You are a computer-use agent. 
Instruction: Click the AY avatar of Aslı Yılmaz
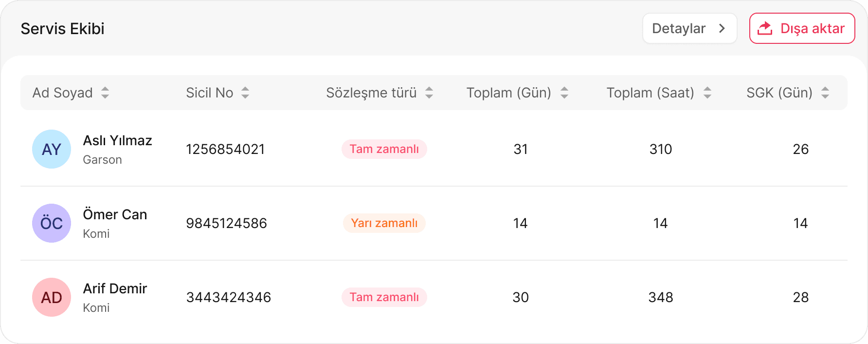[x=52, y=149]
